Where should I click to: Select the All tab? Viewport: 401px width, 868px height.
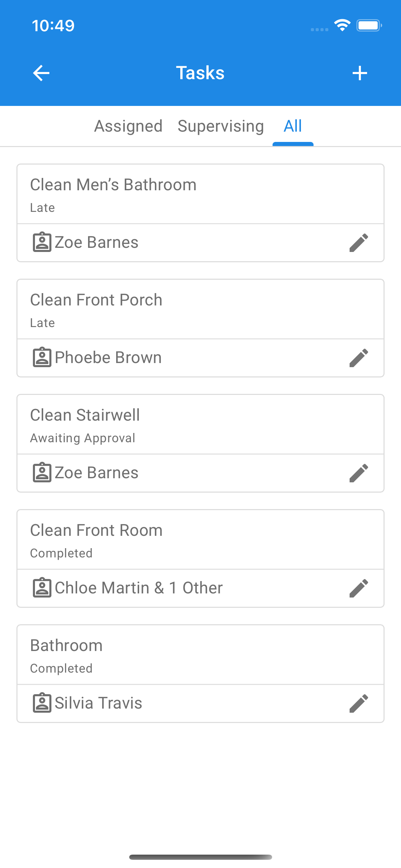[293, 126]
